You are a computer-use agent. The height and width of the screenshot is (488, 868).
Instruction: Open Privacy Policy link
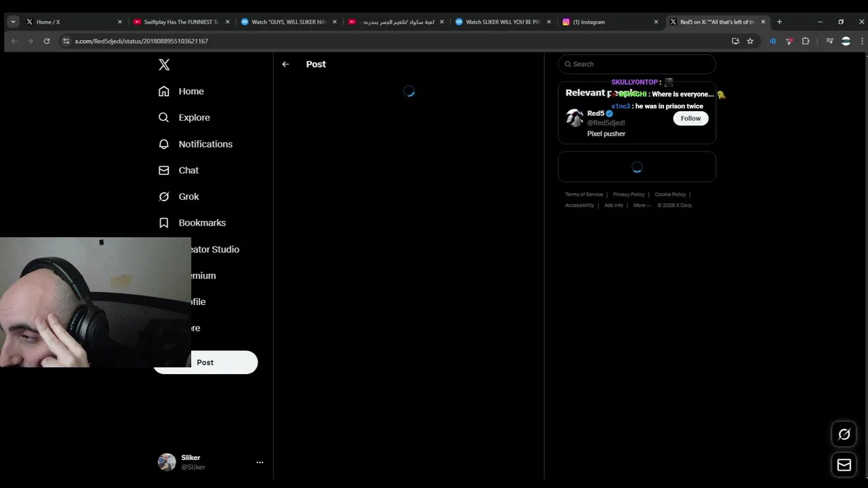point(629,195)
